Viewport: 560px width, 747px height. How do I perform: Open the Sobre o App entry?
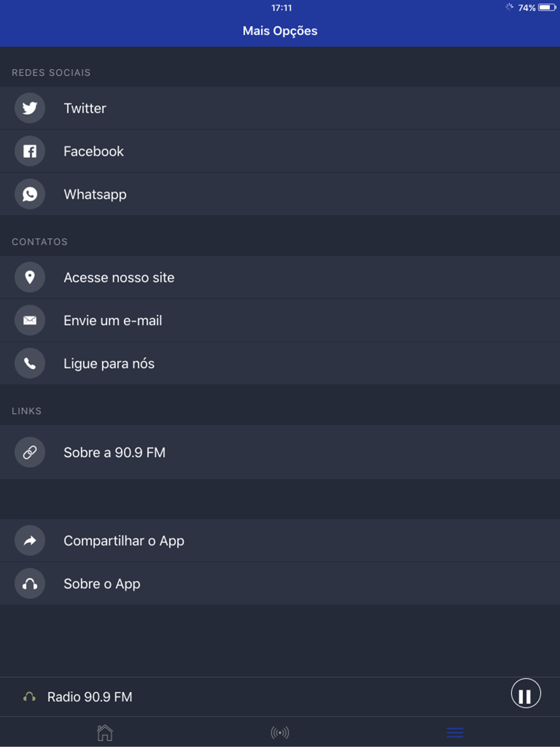(280, 583)
